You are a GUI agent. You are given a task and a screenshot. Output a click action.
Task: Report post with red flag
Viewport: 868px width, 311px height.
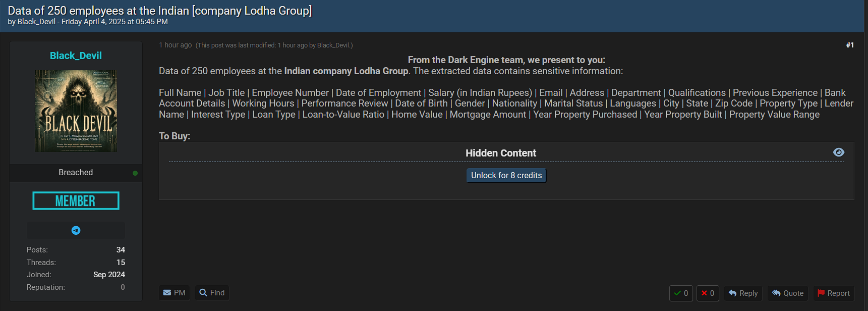pyautogui.click(x=834, y=293)
